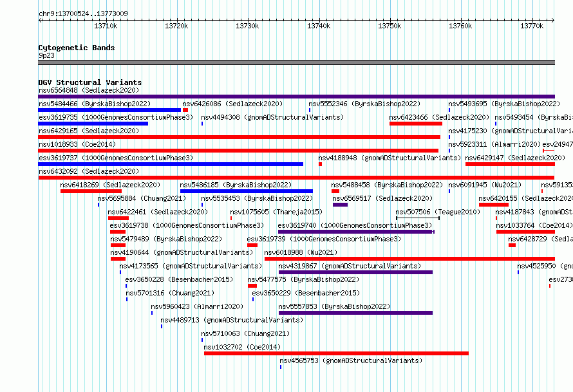Select the nsv5477575 red variant bar
The height and width of the screenshot is (392, 573).
(x=252, y=286)
